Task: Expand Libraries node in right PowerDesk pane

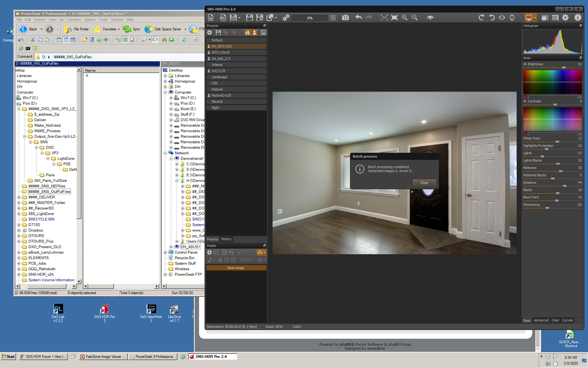Action: tap(165, 76)
